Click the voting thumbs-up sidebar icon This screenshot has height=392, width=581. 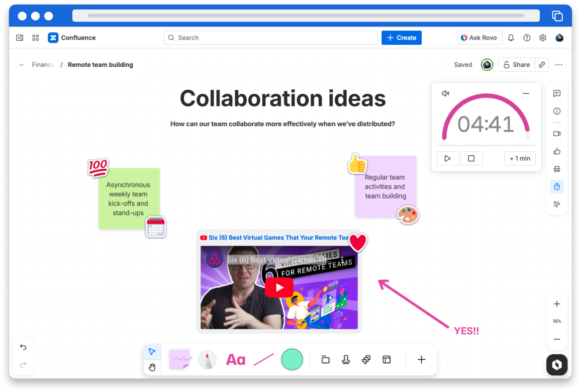[x=557, y=151]
